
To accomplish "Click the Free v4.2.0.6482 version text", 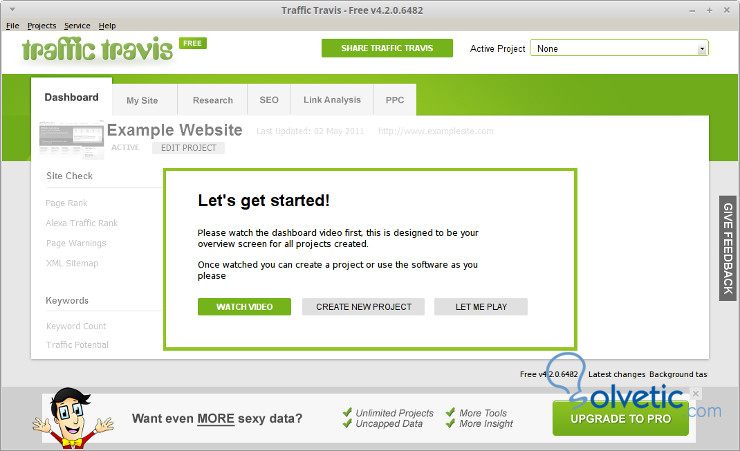I will 549,374.
